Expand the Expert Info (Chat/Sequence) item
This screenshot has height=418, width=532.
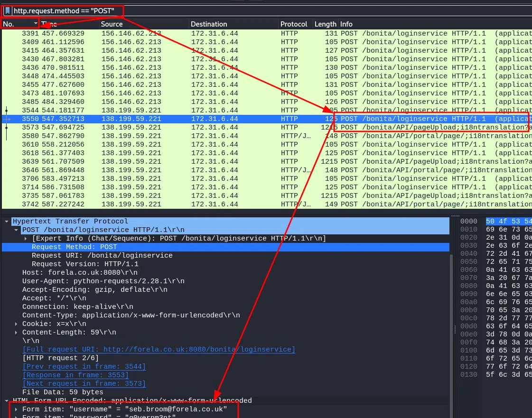(26, 239)
